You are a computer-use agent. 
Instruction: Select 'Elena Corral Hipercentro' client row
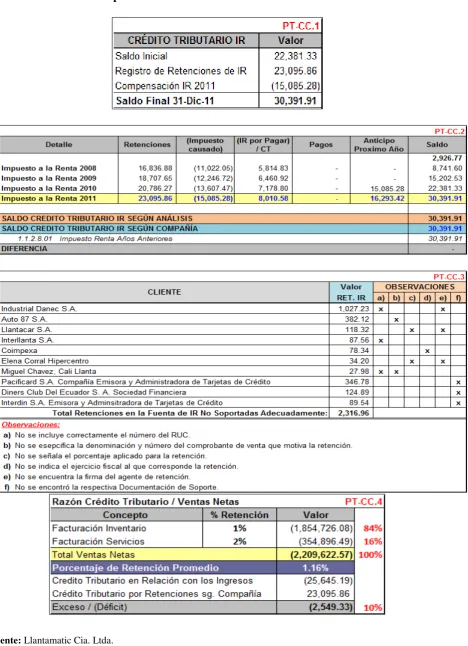233,361
